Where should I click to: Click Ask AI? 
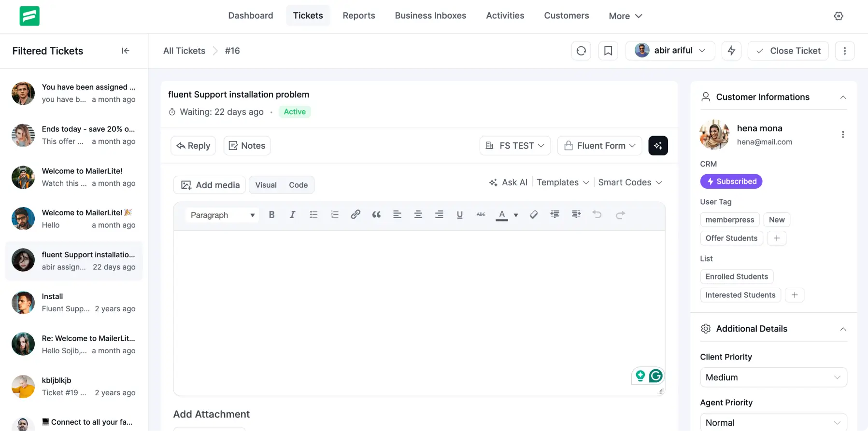tap(508, 182)
